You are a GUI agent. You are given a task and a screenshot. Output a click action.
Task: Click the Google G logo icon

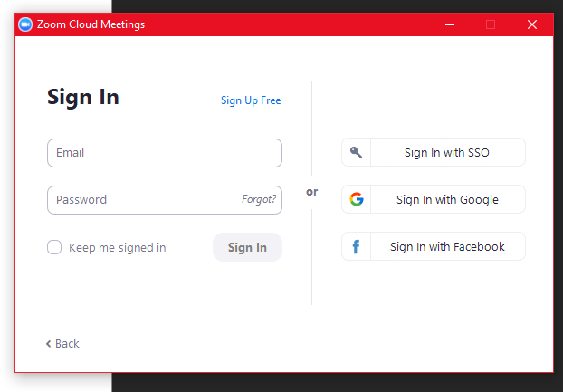coord(357,199)
